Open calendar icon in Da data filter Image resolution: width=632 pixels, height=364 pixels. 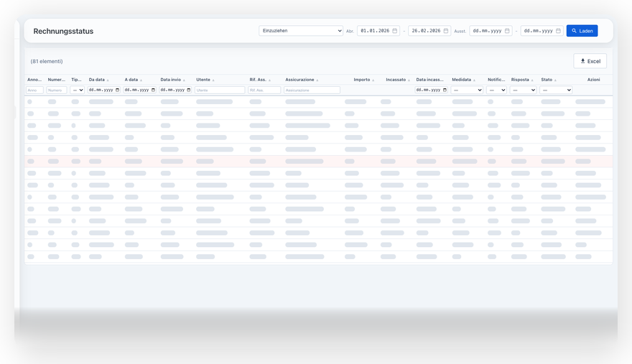tap(118, 90)
